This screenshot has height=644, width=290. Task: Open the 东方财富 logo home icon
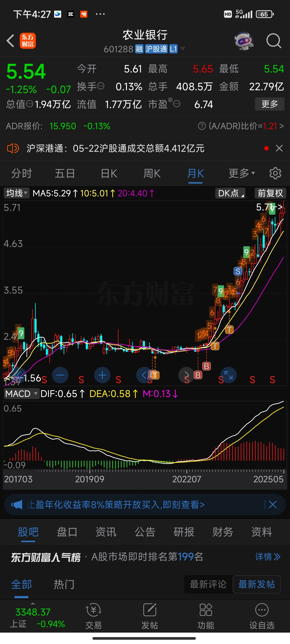[x=28, y=41]
